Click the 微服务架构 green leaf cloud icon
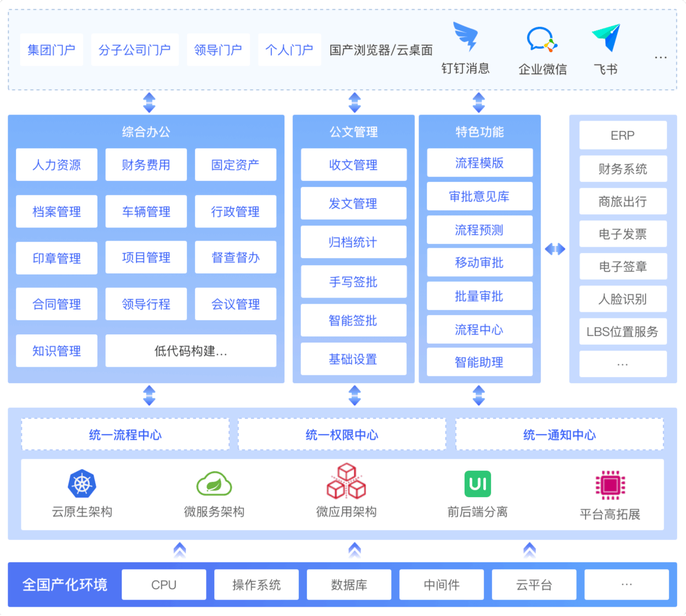This screenshot has width=686, height=616. [x=214, y=483]
